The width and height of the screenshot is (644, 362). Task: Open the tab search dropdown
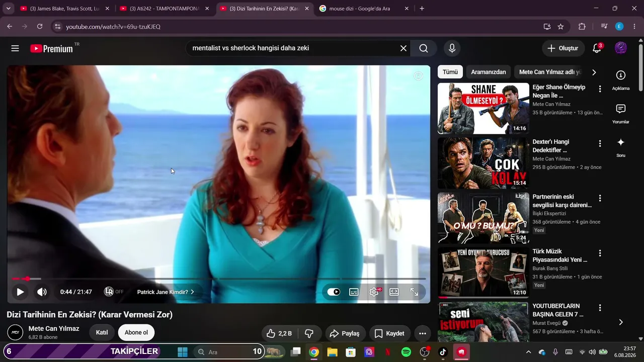8,9
